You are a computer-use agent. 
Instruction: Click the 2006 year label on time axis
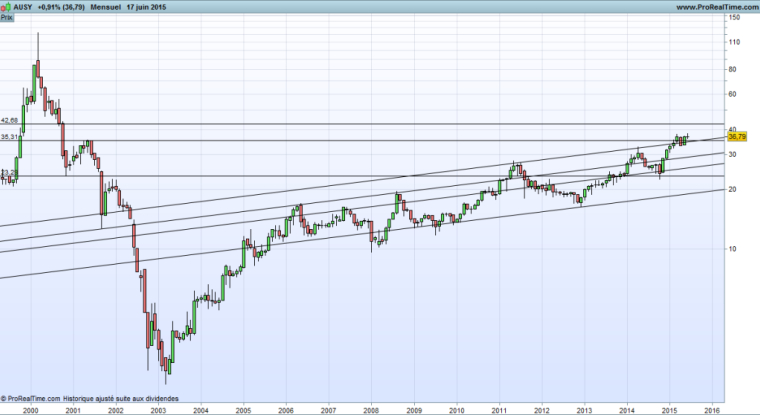click(x=286, y=410)
